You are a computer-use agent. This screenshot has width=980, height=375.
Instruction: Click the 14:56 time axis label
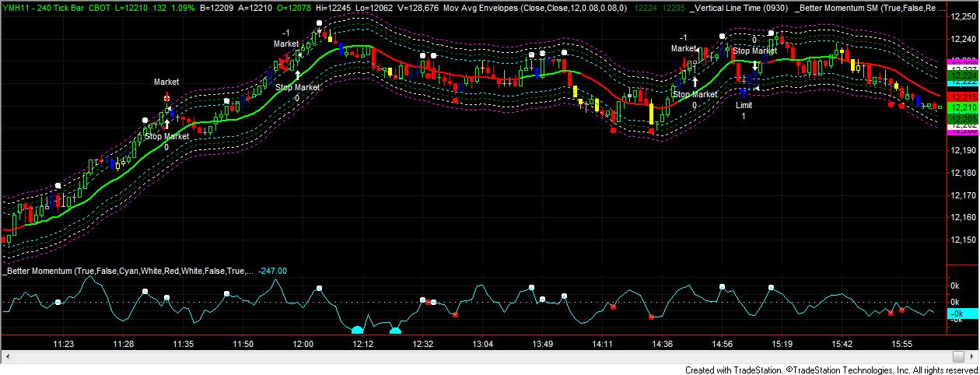click(722, 343)
